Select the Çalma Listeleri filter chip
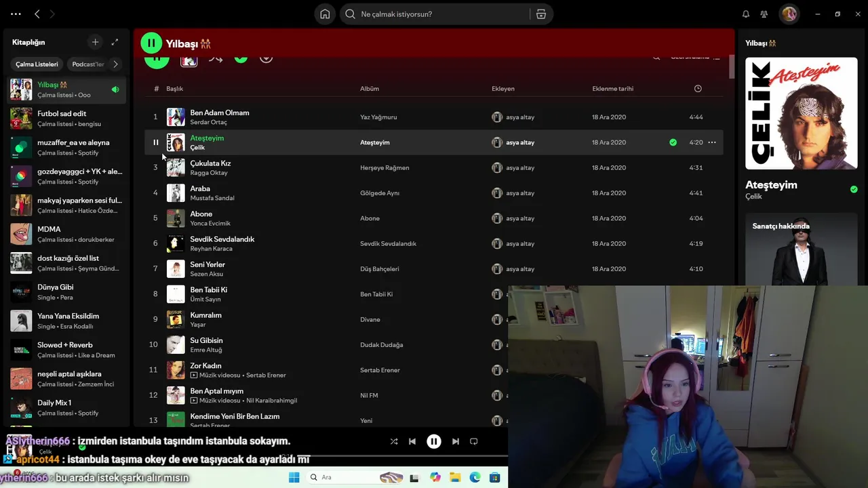 (x=37, y=64)
